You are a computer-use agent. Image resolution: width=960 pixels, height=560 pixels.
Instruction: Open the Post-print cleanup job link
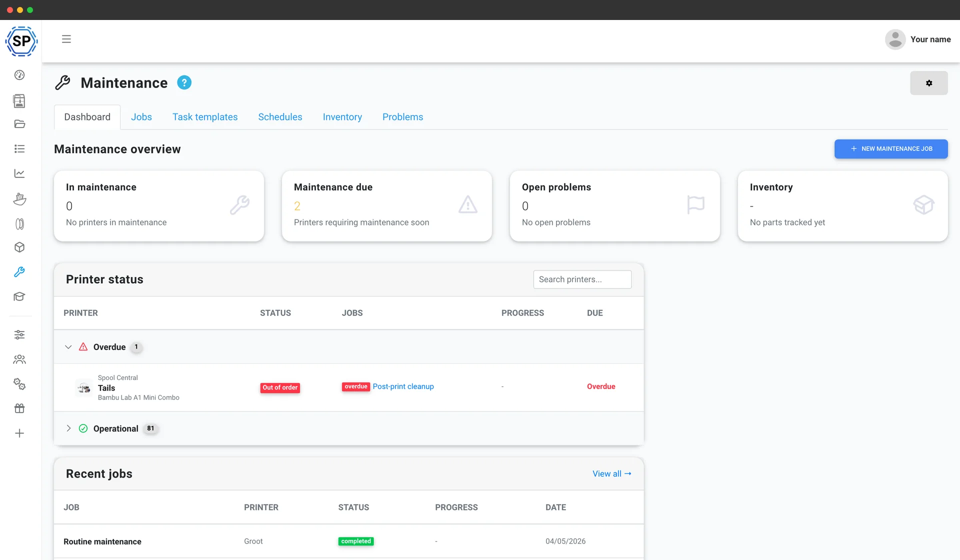coord(403,386)
